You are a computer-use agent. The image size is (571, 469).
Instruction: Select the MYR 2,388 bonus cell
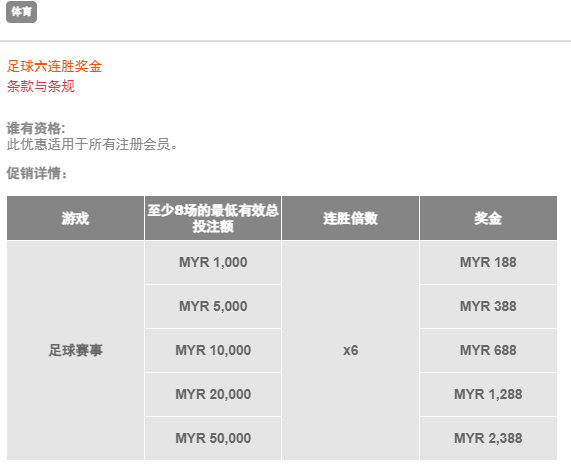pyautogui.click(x=488, y=439)
